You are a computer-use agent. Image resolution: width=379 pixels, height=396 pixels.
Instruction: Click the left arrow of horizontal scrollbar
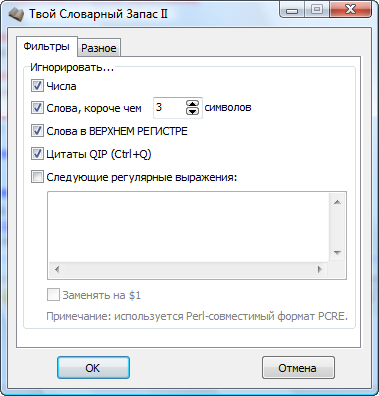click(x=57, y=269)
